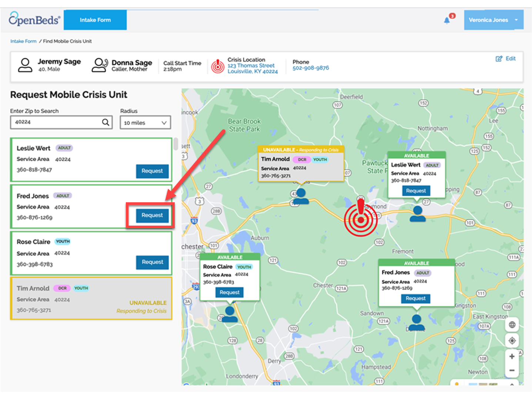This screenshot has width=532, height=399.
Task: Click the map zoom out minus button
Action: 512,370
